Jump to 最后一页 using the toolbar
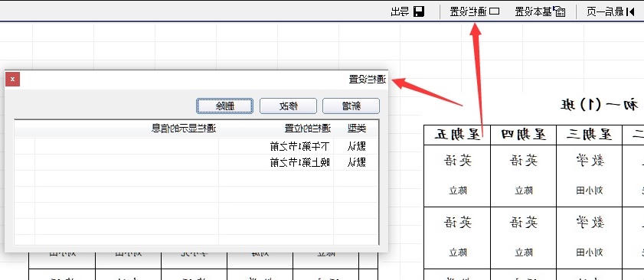Image resolution: width=644 pixels, height=280 pixels. (x=611, y=11)
